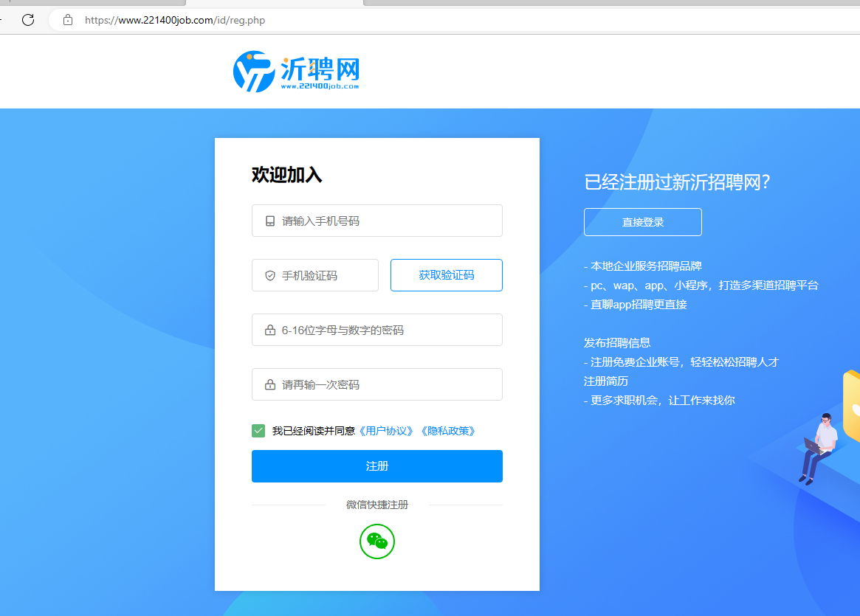This screenshot has width=860, height=616.
Task: Click the 直接登录 button
Action: pyautogui.click(x=643, y=222)
